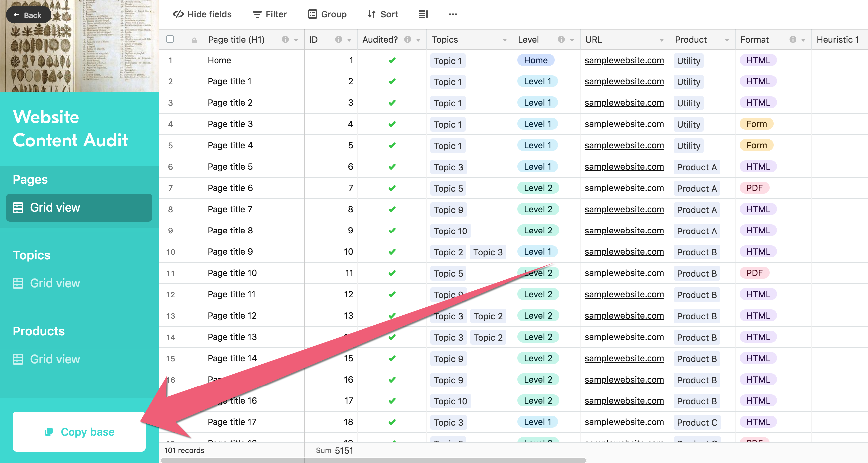Open samplewebsite.com link in Home row
The image size is (868, 463).
pyautogui.click(x=624, y=60)
